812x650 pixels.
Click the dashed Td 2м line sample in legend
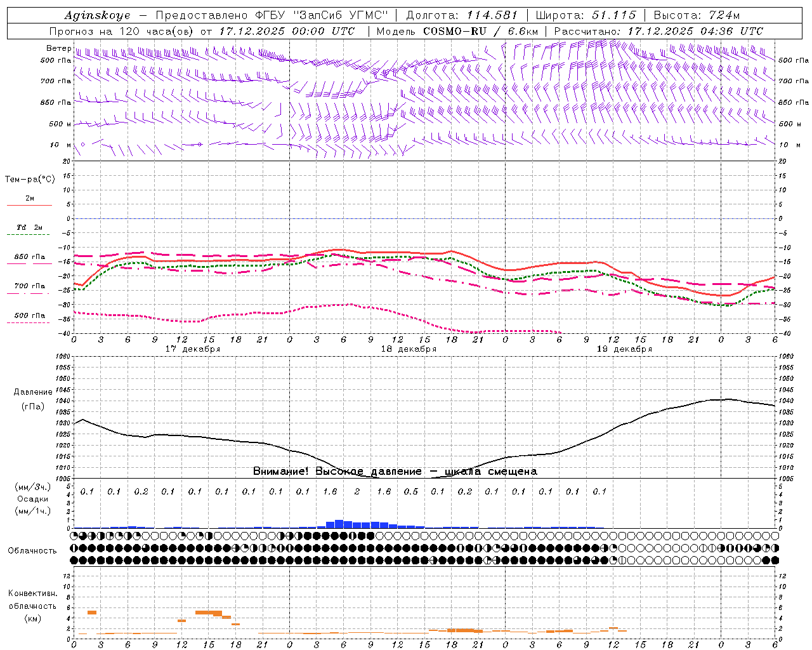tap(29, 235)
